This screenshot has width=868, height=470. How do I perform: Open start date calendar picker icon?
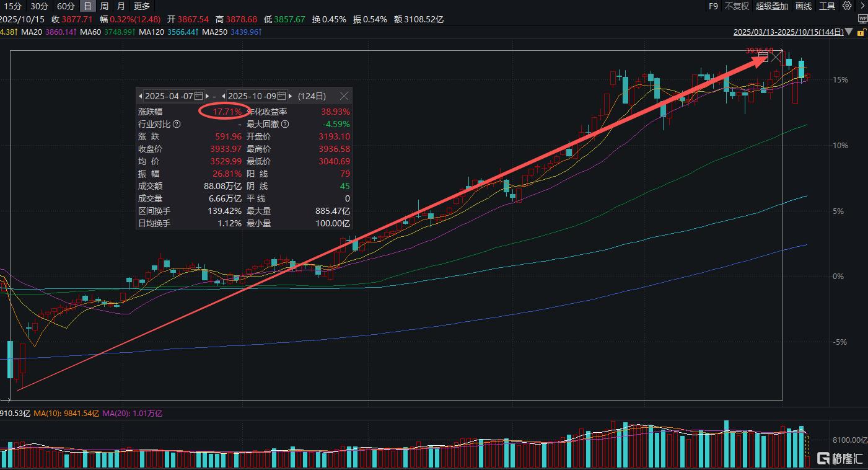[198, 96]
